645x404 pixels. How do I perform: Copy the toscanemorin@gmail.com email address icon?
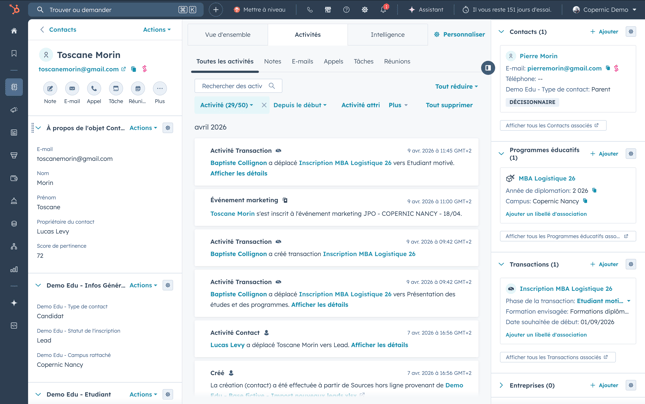(134, 69)
